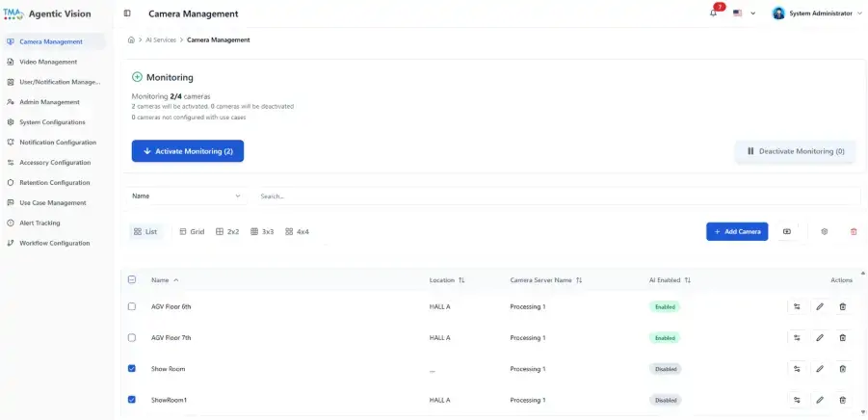
Task: Click the camera search input field
Action: pyautogui.click(x=558, y=196)
